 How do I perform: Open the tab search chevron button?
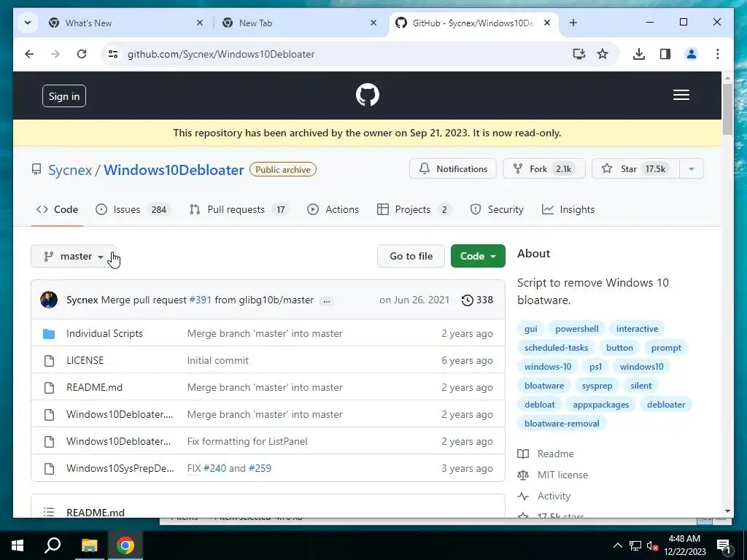click(28, 23)
